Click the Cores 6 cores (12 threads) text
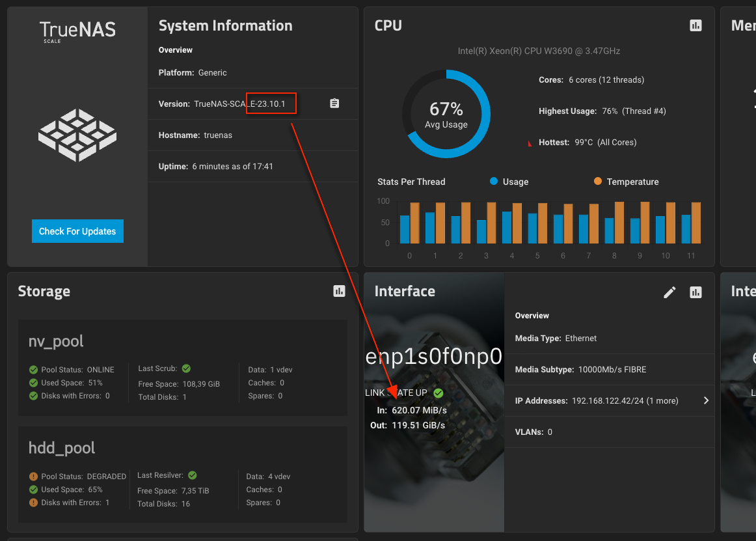 [591, 79]
